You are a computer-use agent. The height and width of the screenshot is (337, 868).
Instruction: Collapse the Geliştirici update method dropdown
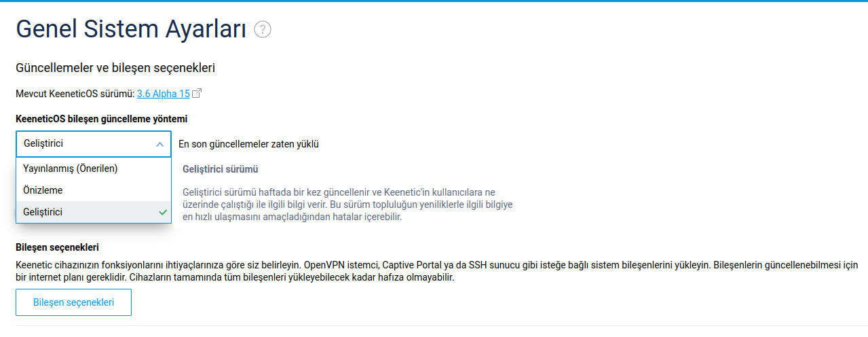pyautogui.click(x=94, y=144)
